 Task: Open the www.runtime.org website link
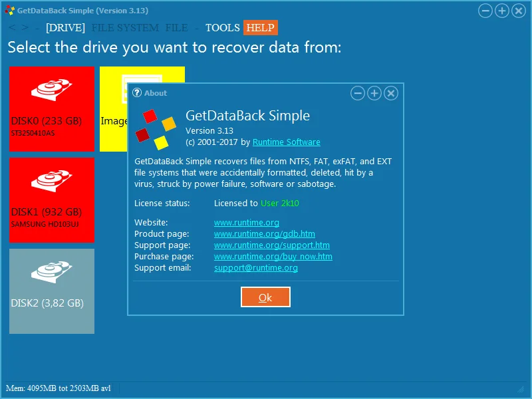pos(247,223)
